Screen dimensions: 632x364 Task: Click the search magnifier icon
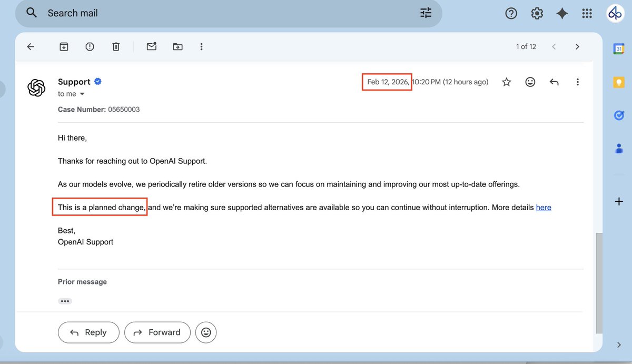[32, 13]
